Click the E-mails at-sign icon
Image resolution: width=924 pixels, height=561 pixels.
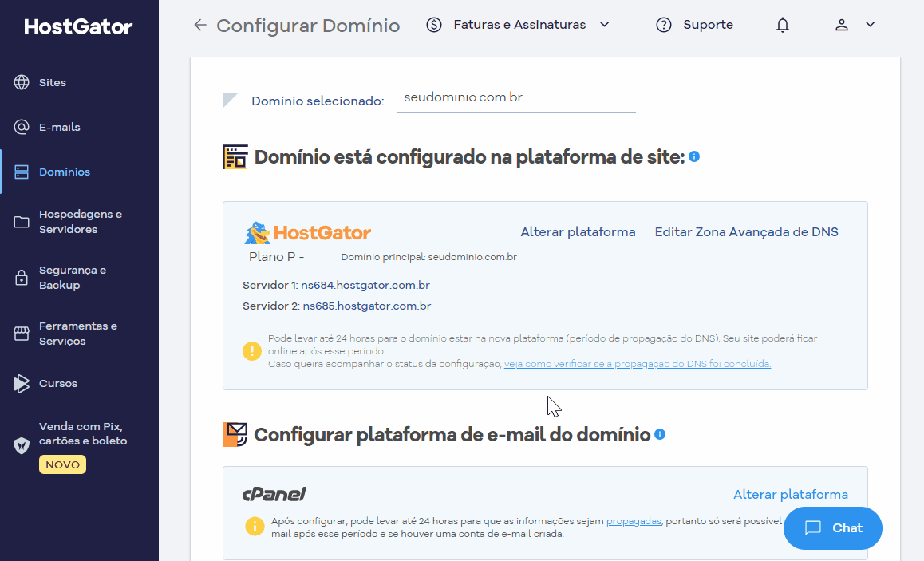[22, 128]
